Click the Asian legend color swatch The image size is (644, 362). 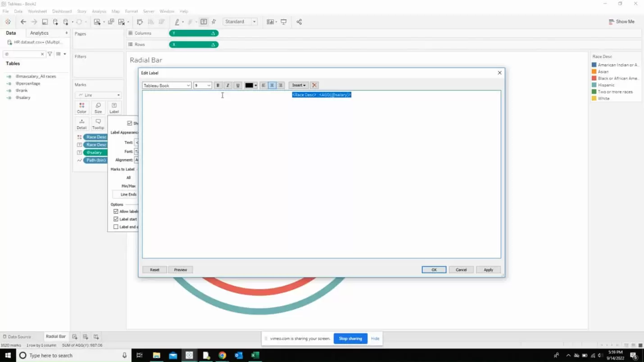tap(594, 72)
